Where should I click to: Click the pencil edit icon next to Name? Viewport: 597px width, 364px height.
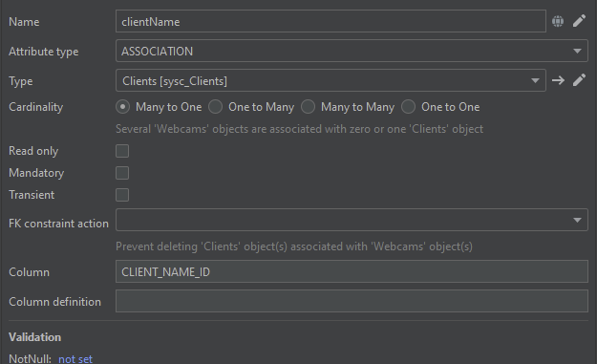[x=579, y=21]
